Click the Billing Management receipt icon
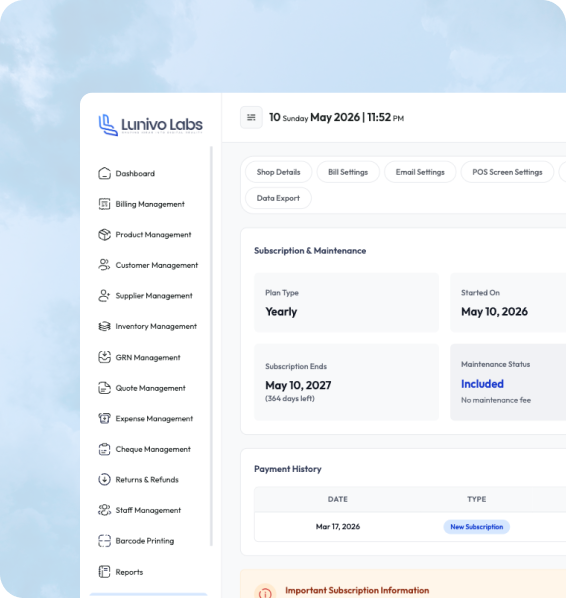This screenshot has width=566, height=598. [x=104, y=204]
